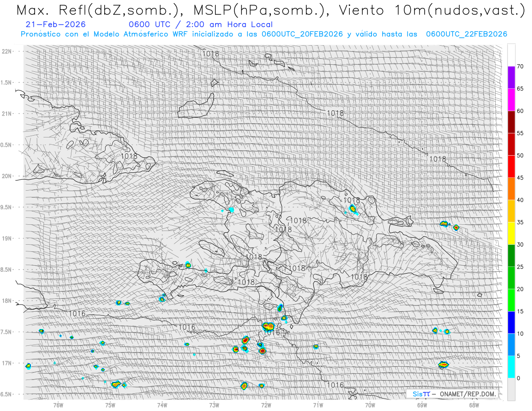532x411 pixels.
Task: Click the "40" colorbar scale label
Action: coord(520,200)
